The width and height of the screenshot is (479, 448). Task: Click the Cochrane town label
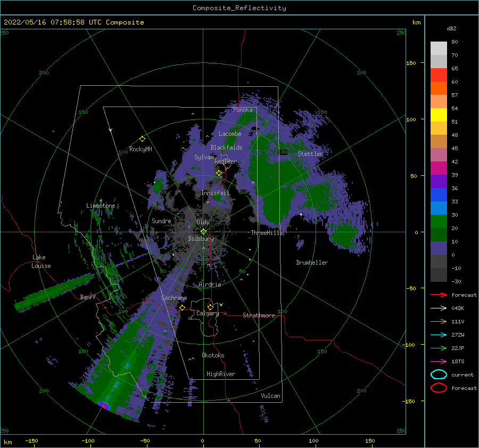click(174, 298)
